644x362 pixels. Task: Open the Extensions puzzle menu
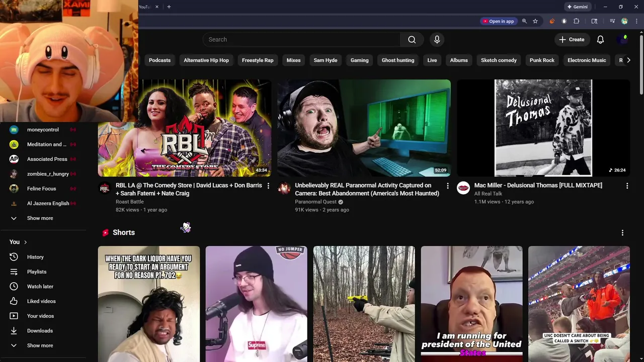click(x=577, y=21)
